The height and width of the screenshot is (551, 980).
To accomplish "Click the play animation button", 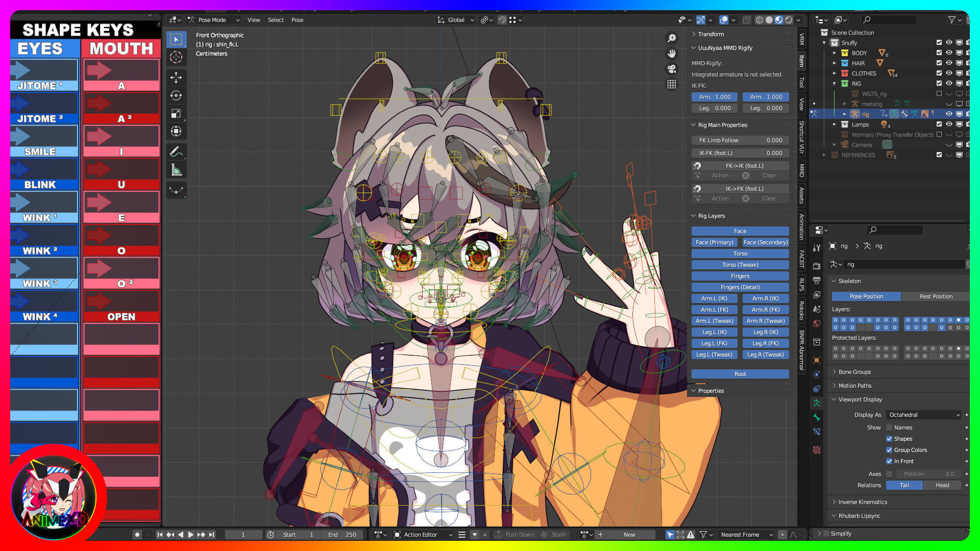I will pyautogui.click(x=190, y=535).
